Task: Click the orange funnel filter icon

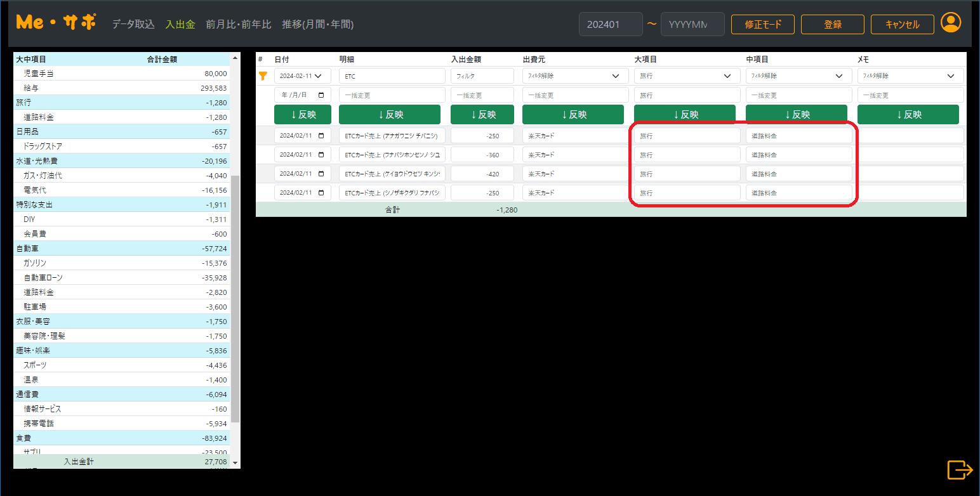Action: 263,76
